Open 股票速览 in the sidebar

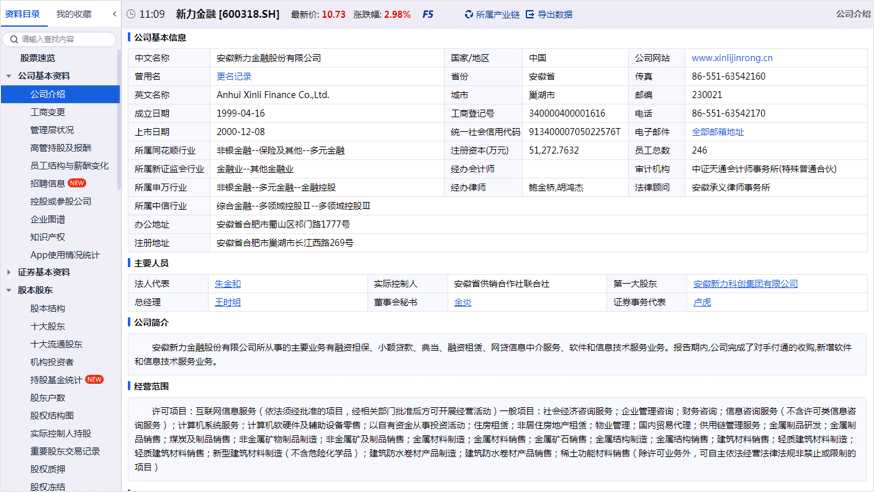(37, 58)
